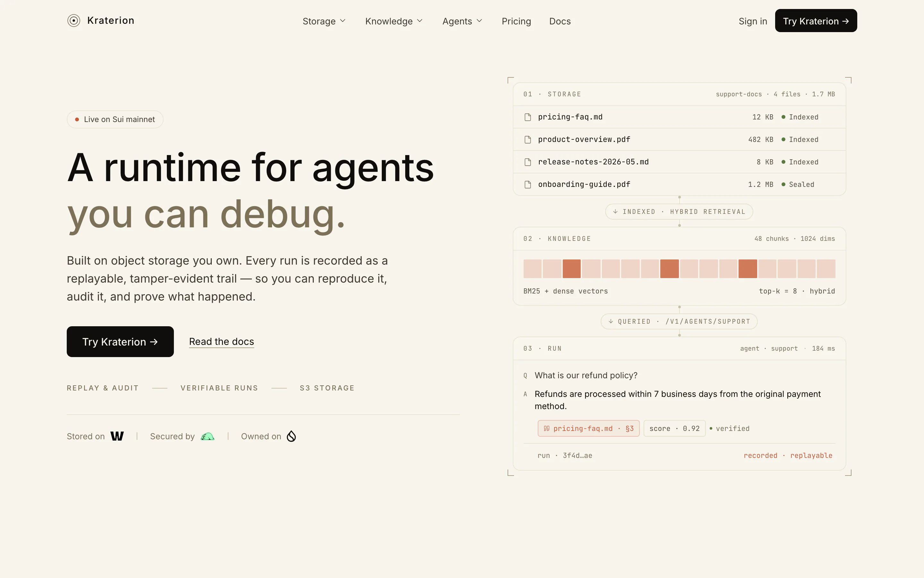Click the hero Try Kraterion button
Viewport: 924px width, 578px height.
[x=120, y=341]
